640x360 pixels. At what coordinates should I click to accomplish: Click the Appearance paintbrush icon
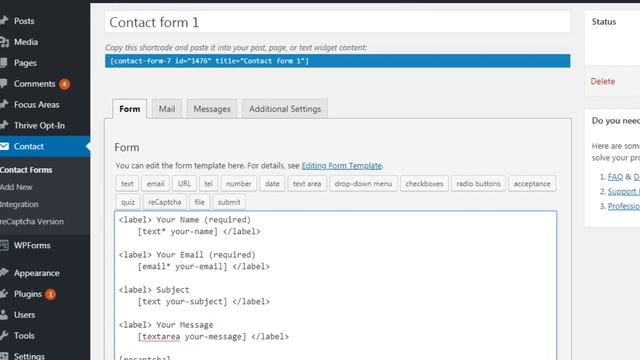pos(4,273)
